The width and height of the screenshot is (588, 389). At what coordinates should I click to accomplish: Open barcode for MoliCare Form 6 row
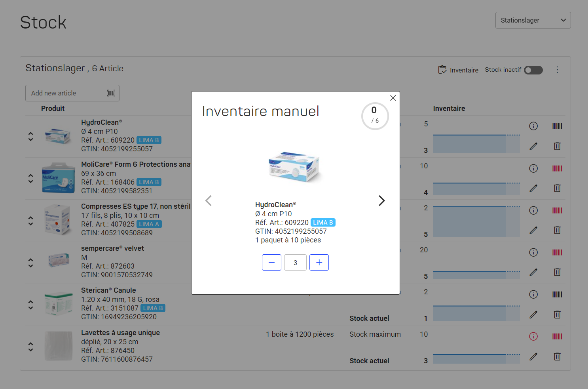(x=557, y=168)
